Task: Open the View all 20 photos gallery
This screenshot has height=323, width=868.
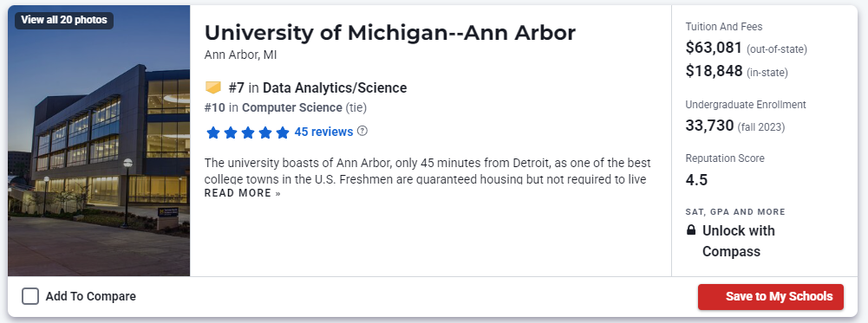Action: click(x=64, y=21)
